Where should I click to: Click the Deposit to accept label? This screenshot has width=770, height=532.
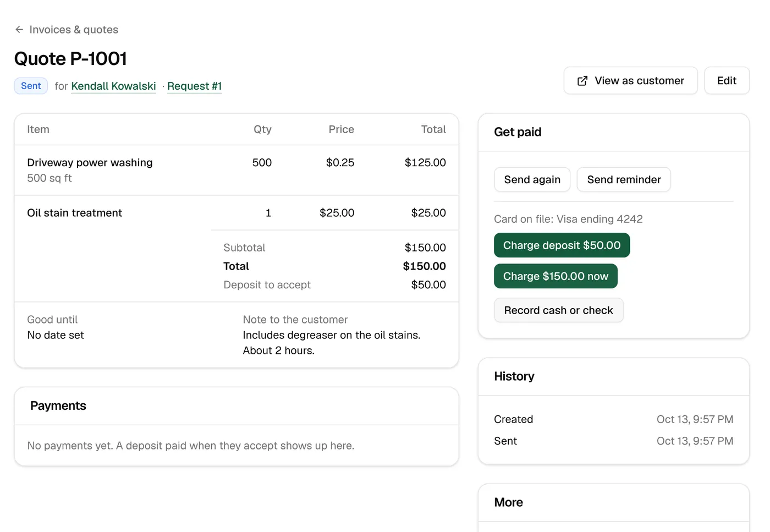point(267,284)
